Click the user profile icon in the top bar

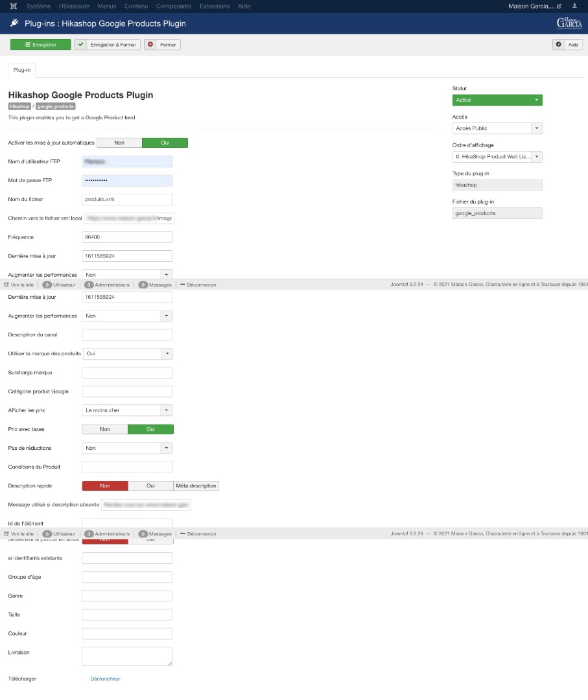[x=574, y=6]
